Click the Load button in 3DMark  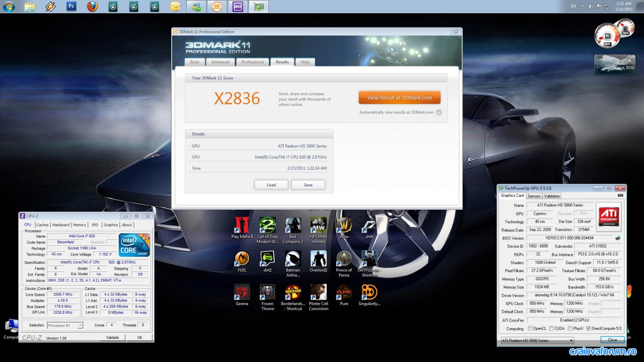271,185
